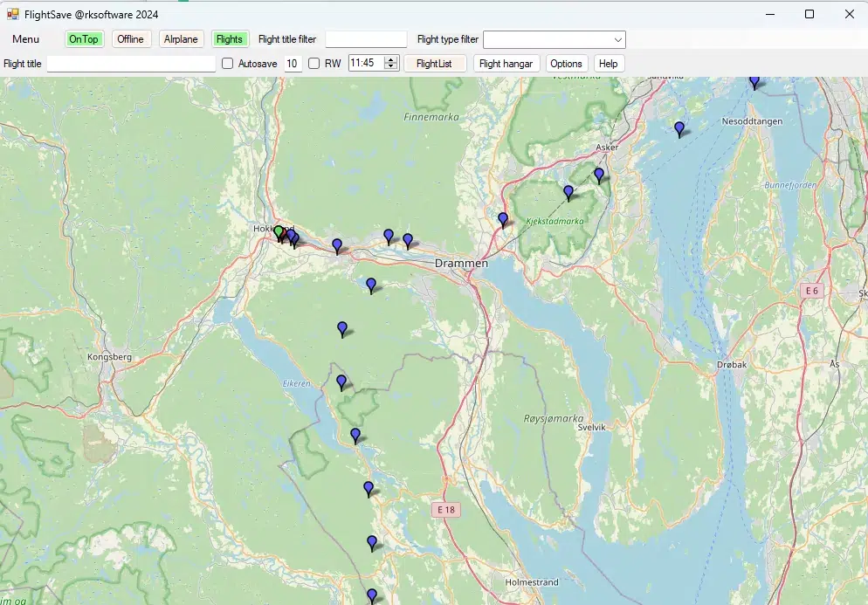This screenshot has height=605, width=868.
Task: Open the Flight hangar
Action: tap(506, 63)
